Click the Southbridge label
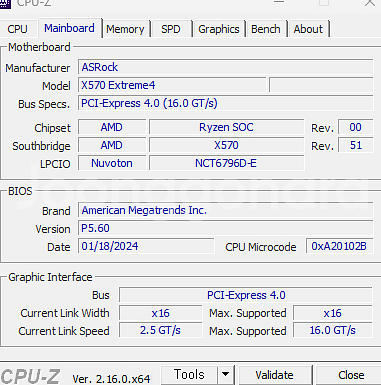The image size is (381, 385). tap(41, 146)
